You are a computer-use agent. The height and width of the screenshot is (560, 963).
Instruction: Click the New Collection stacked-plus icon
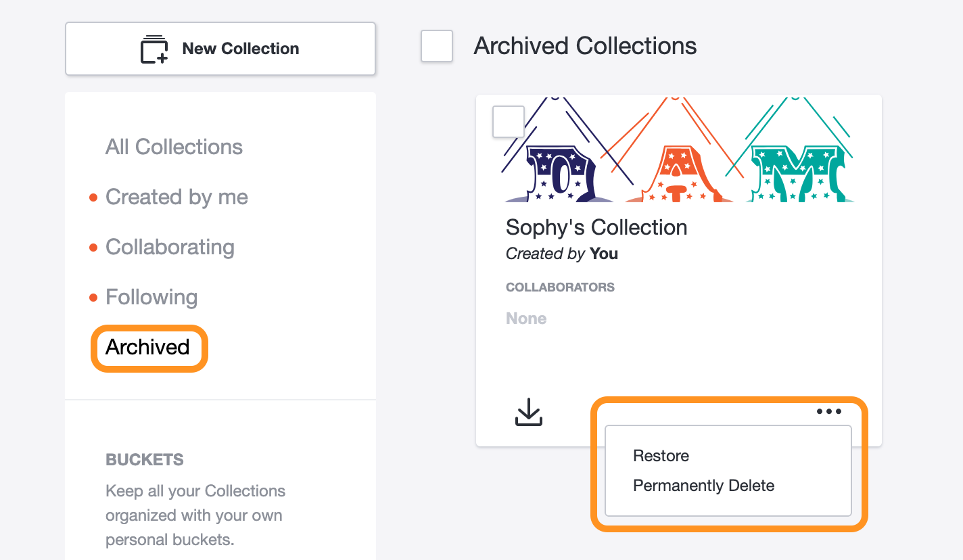(x=154, y=49)
